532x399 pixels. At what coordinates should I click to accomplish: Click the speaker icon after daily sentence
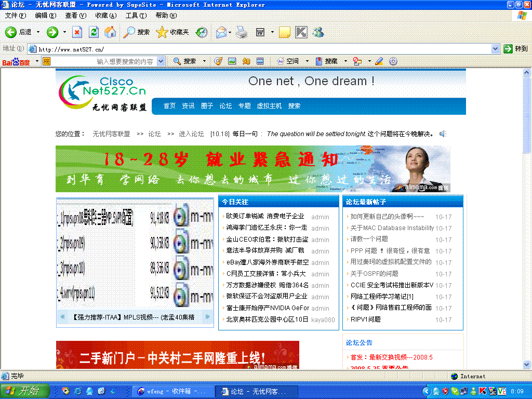click(443, 134)
